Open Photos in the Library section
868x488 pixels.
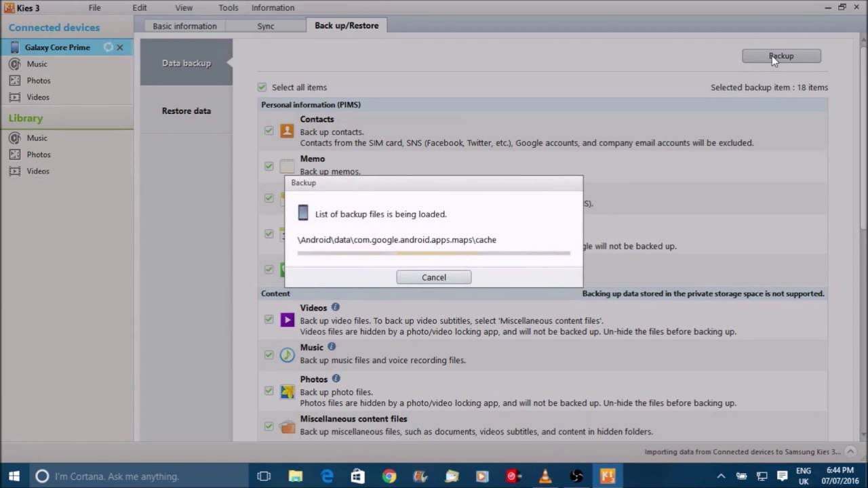pos(39,155)
